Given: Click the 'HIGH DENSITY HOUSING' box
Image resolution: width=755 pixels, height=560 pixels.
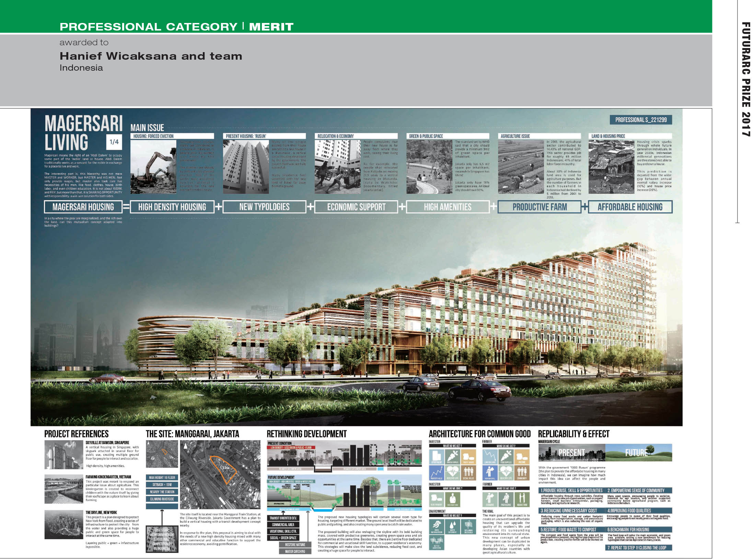Looking at the screenshot, I should click(x=172, y=207).
